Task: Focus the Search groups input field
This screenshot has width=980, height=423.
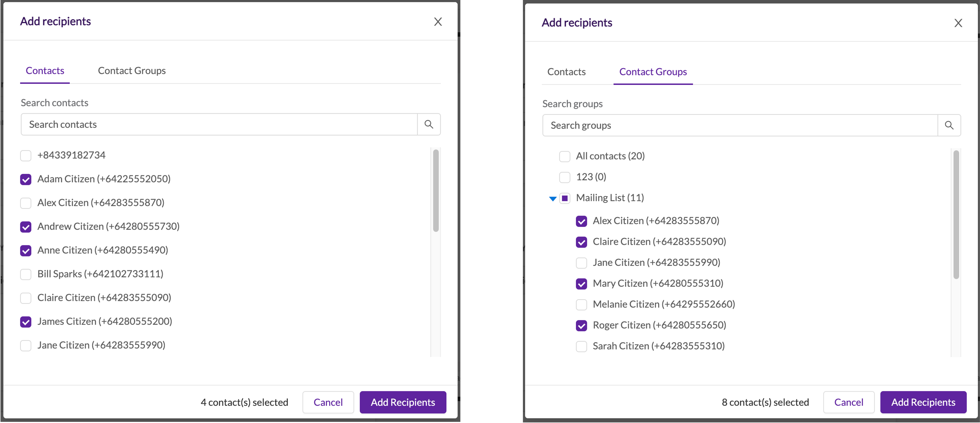Action: [x=740, y=125]
